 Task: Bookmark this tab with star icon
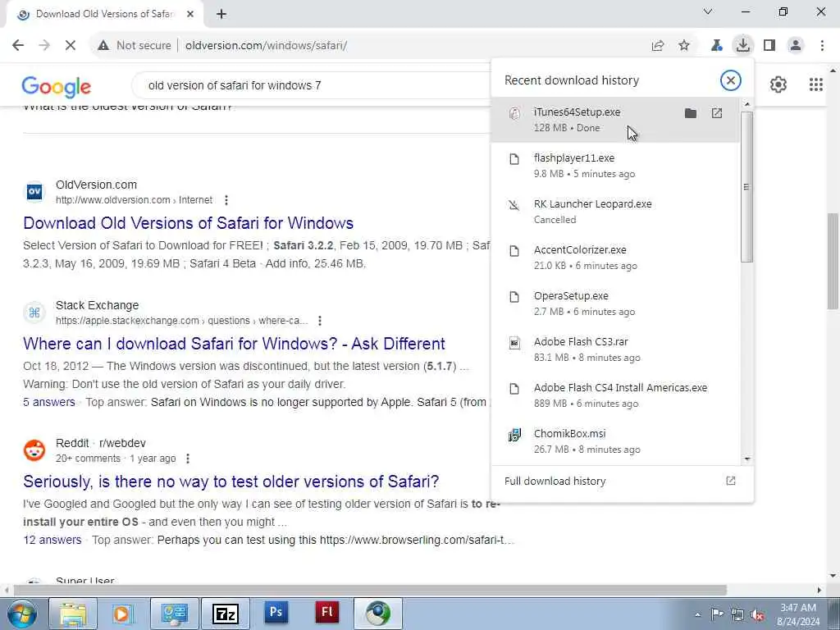pyautogui.click(x=684, y=46)
